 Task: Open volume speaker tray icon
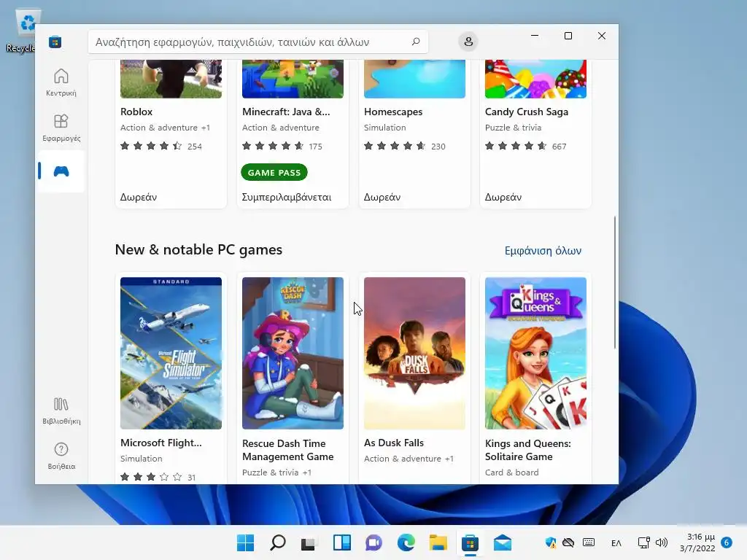tap(661, 542)
